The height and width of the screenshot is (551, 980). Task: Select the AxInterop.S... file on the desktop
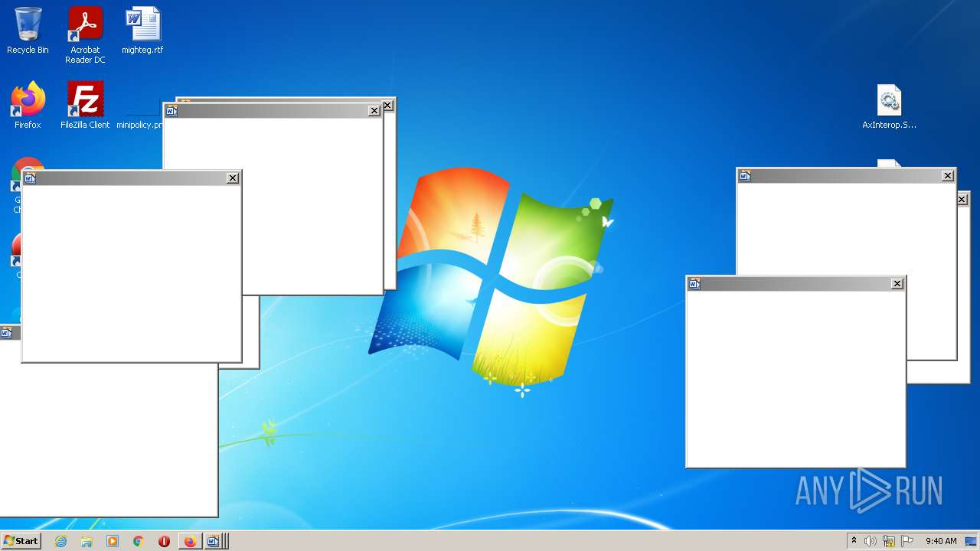[x=889, y=106]
